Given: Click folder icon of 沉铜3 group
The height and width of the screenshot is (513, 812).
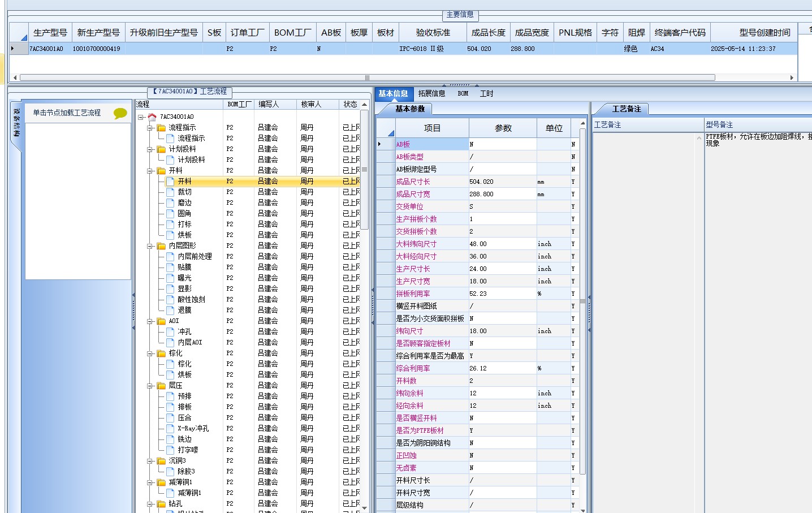Looking at the screenshot, I should click(x=161, y=461).
